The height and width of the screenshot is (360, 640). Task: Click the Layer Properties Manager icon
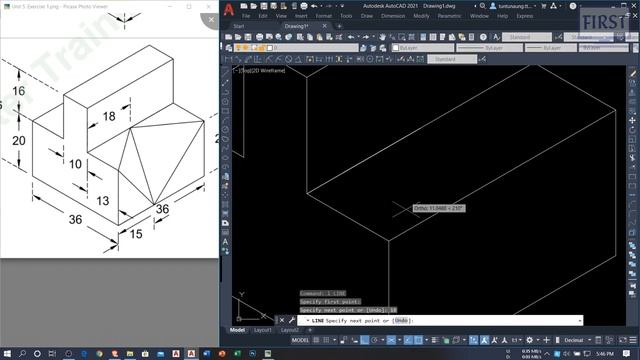click(229, 48)
